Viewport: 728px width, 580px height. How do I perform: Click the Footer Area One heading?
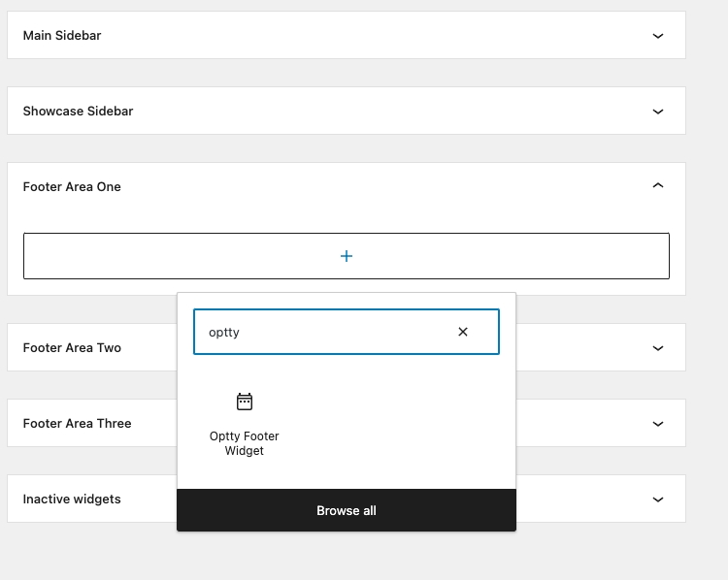pyautogui.click(x=72, y=186)
